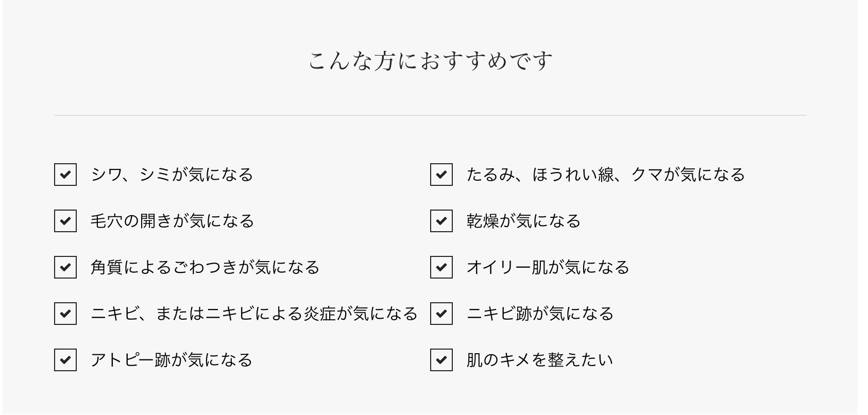The height and width of the screenshot is (415, 868).
Task: Click the 肌のキメを整えたい label text
Action: click(540, 360)
